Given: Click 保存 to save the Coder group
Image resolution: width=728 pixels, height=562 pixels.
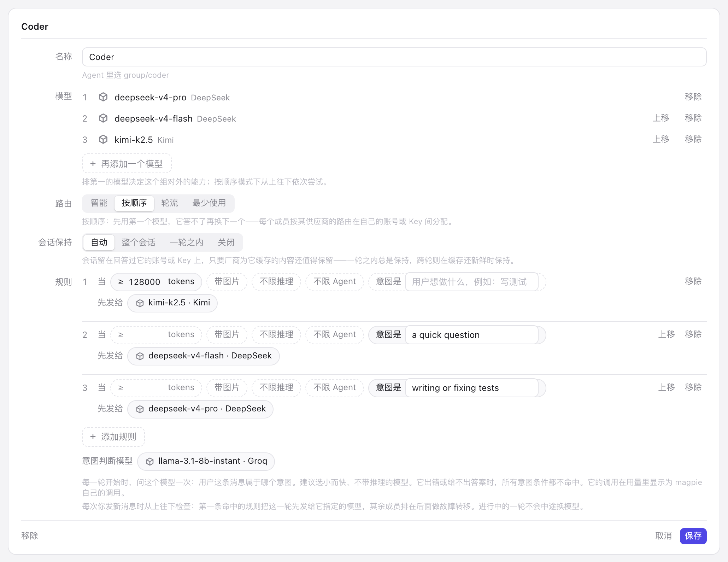Looking at the screenshot, I should [x=693, y=536].
